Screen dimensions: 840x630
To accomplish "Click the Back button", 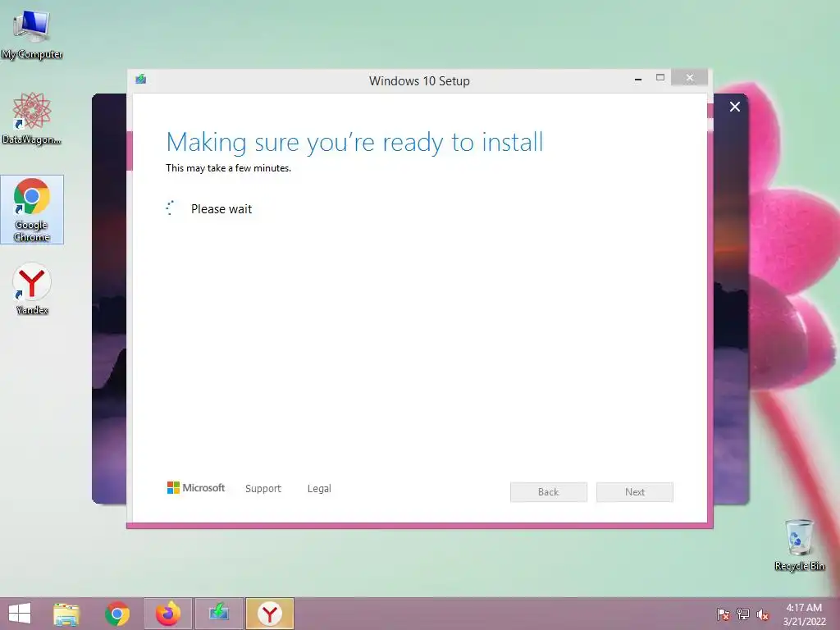I will pyautogui.click(x=549, y=492).
